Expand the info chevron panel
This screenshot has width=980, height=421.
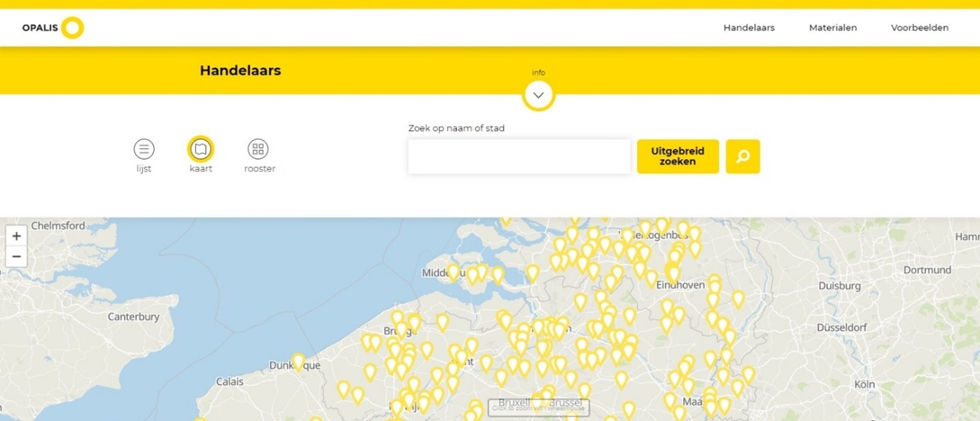(538, 96)
